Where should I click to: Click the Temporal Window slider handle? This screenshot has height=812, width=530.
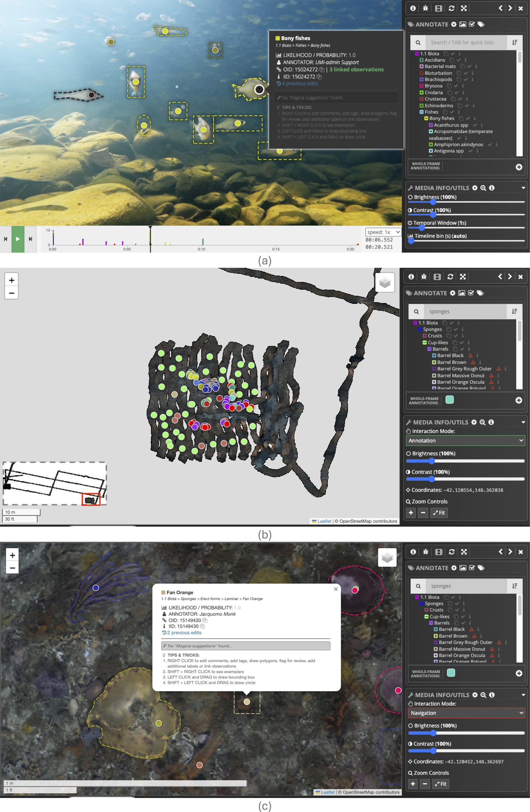click(x=422, y=228)
